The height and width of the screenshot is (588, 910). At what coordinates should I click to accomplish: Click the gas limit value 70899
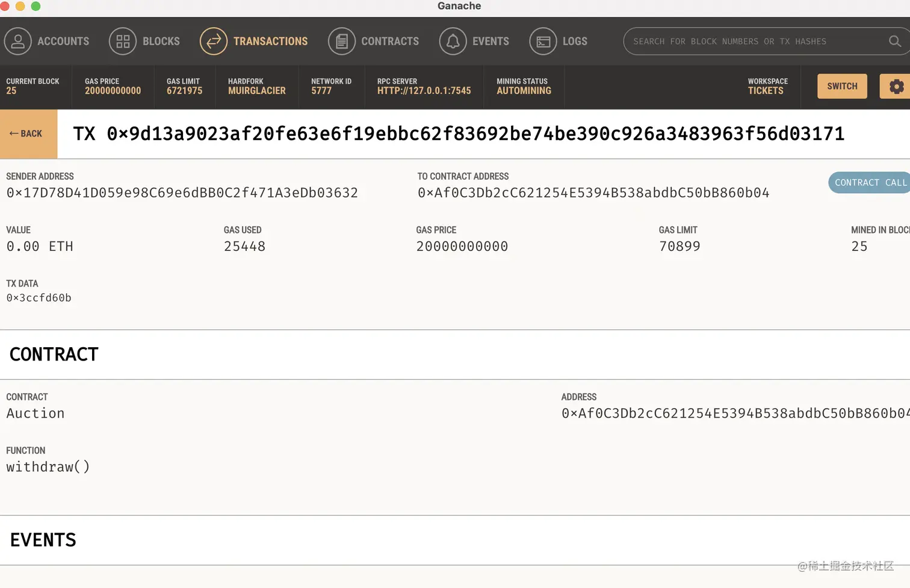[679, 246]
